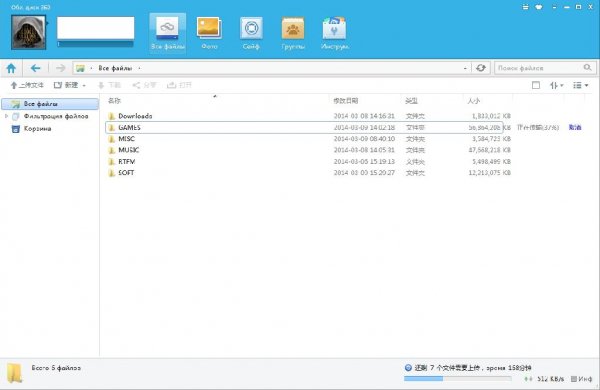The image size is (600, 390).
Task: Sort by the name column header
Action: point(114,101)
